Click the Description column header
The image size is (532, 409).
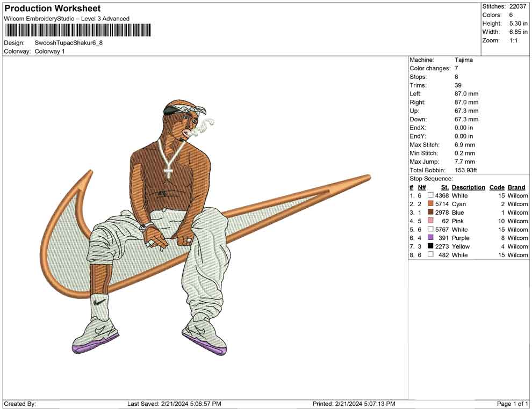[x=468, y=187]
